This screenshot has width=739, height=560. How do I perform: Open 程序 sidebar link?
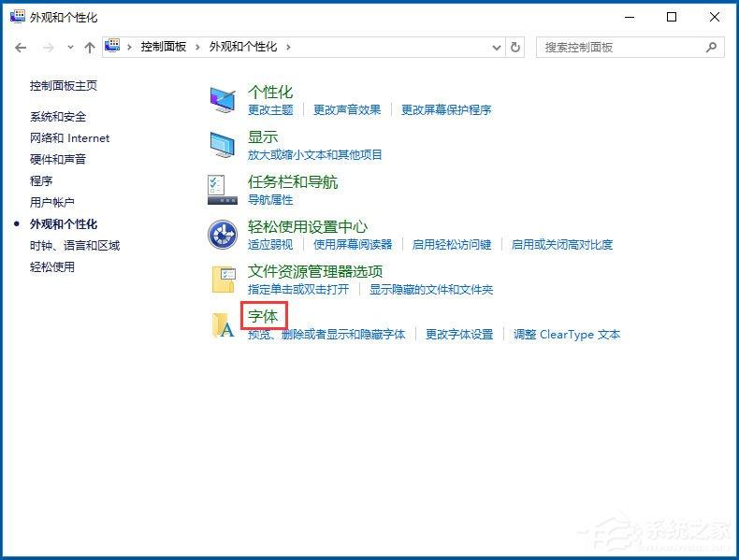41,180
